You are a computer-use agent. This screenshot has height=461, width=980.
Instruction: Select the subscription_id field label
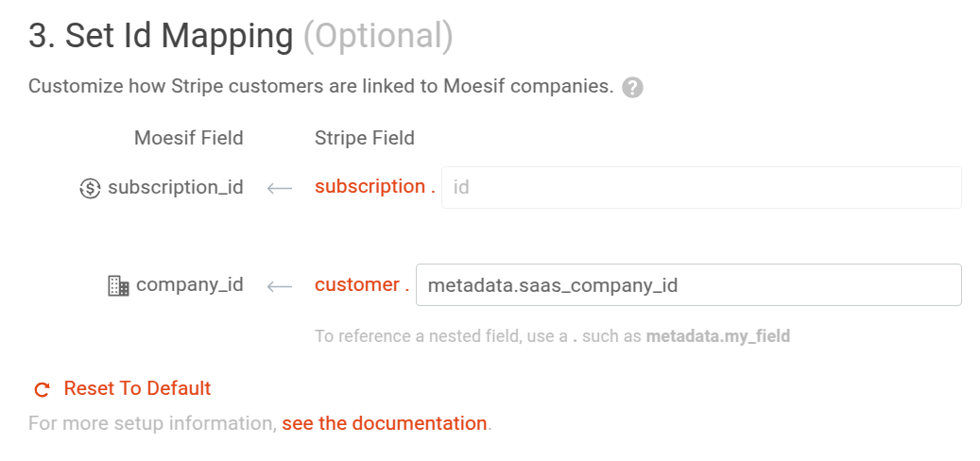tap(176, 187)
